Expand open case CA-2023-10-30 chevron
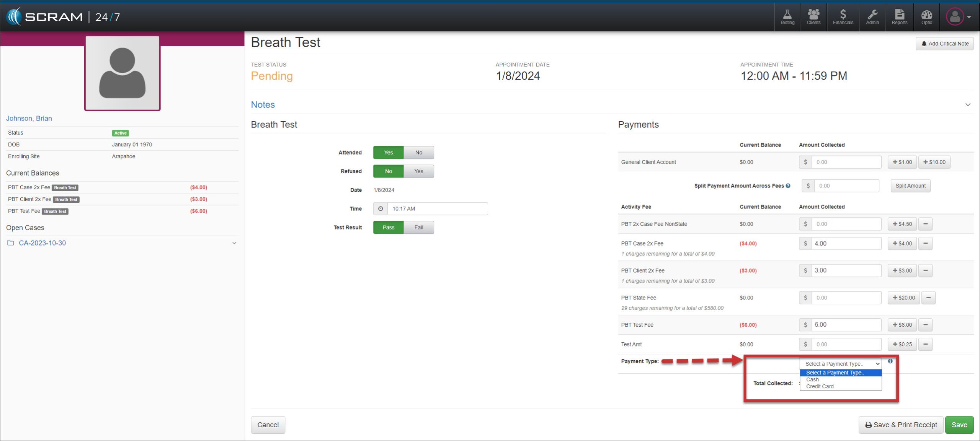The height and width of the screenshot is (441, 980). point(234,243)
